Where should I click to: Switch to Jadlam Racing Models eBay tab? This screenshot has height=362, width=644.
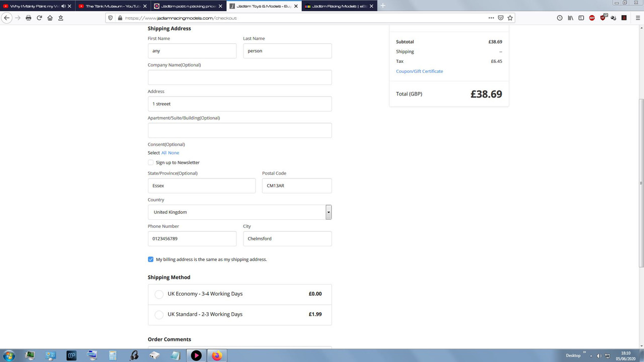point(339,6)
